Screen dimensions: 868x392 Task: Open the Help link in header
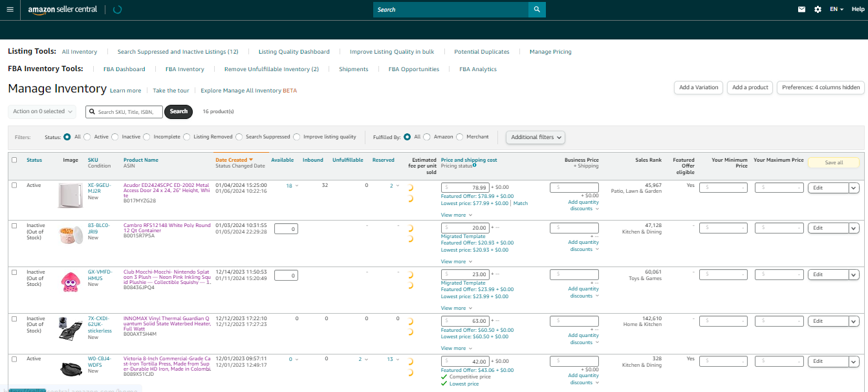coord(858,10)
